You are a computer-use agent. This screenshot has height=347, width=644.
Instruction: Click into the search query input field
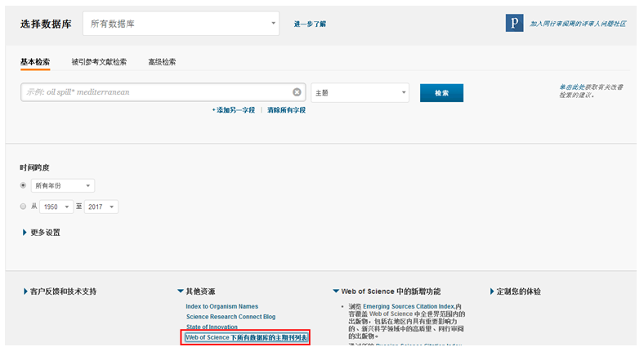[x=155, y=92]
